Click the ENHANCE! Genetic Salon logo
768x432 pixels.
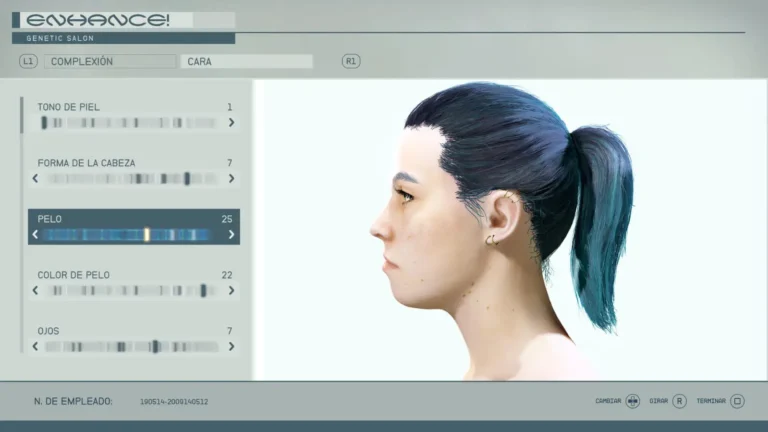pyautogui.click(x=98, y=20)
